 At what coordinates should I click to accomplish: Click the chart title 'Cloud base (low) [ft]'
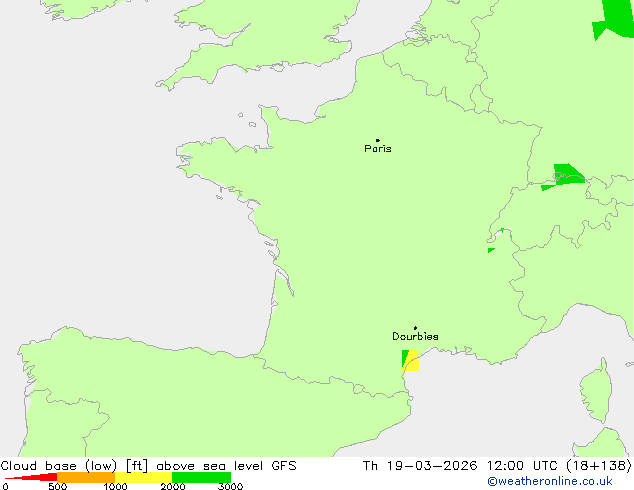tap(74, 466)
